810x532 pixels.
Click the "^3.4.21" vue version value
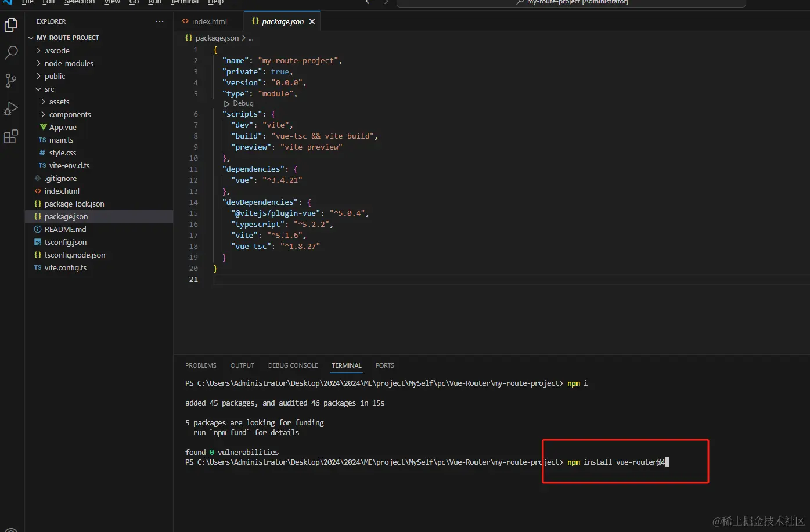282,180
